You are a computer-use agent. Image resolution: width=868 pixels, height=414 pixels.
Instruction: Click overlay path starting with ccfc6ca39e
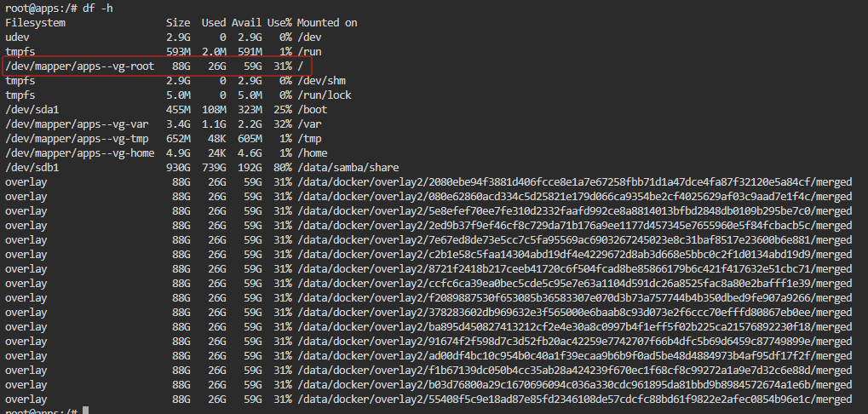click(x=575, y=283)
